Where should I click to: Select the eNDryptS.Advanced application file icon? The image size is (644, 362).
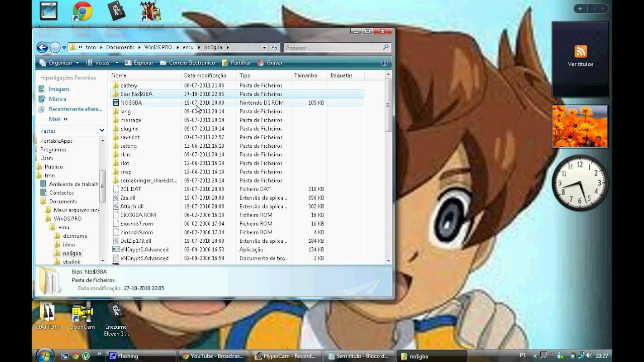pyautogui.click(x=116, y=249)
